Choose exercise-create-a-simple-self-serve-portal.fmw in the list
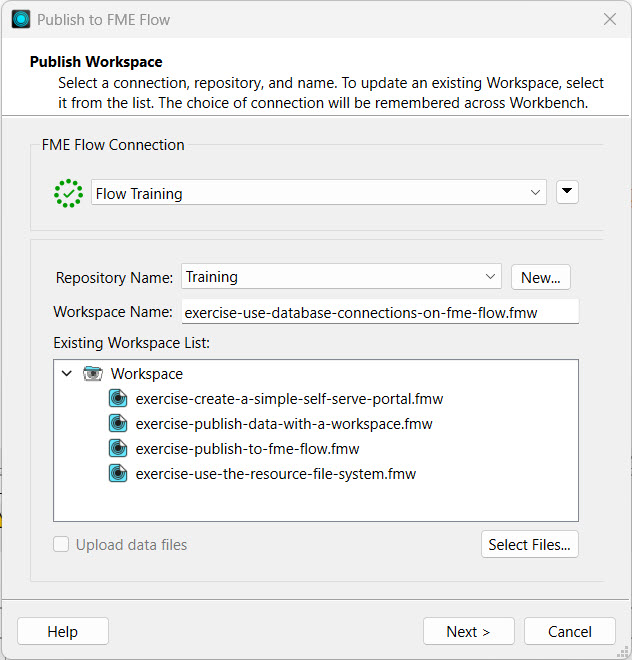Viewport: 632px width, 660px height. pos(289,399)
